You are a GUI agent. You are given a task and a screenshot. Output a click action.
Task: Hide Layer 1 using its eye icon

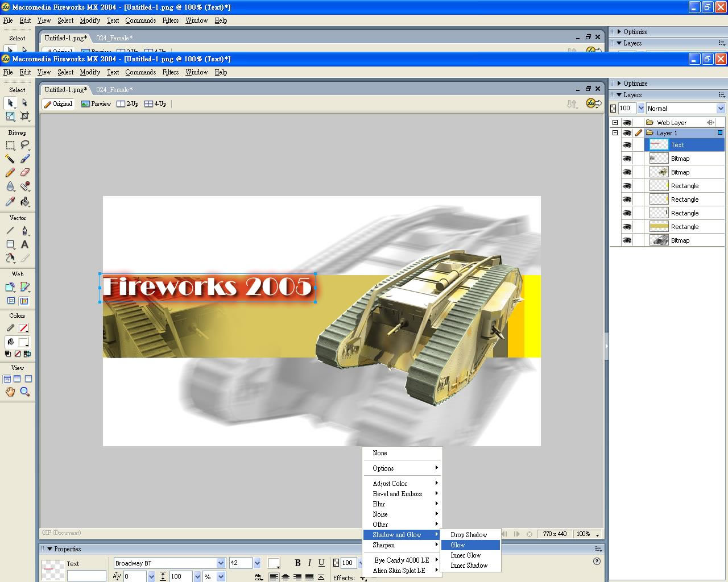(x=627, y=133)
